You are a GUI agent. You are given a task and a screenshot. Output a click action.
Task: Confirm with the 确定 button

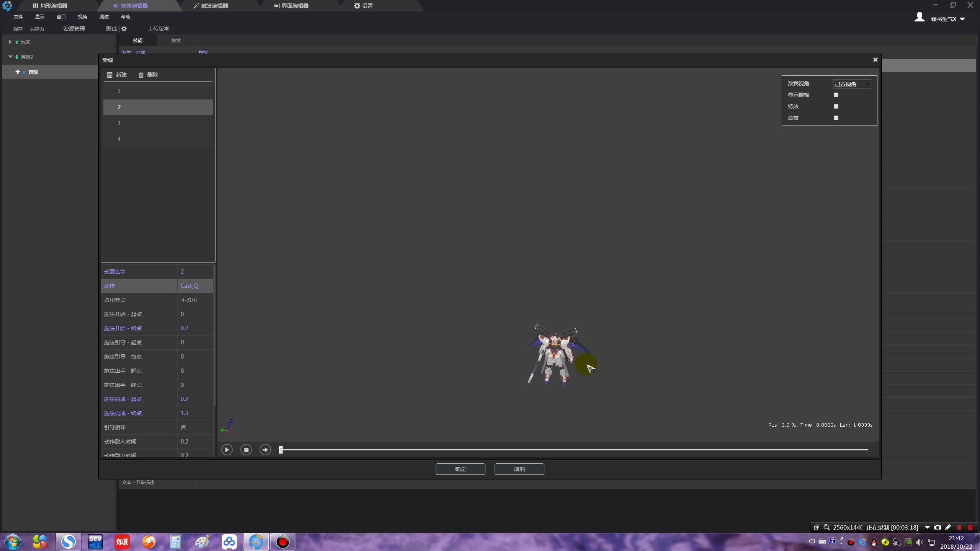point(460,469)
